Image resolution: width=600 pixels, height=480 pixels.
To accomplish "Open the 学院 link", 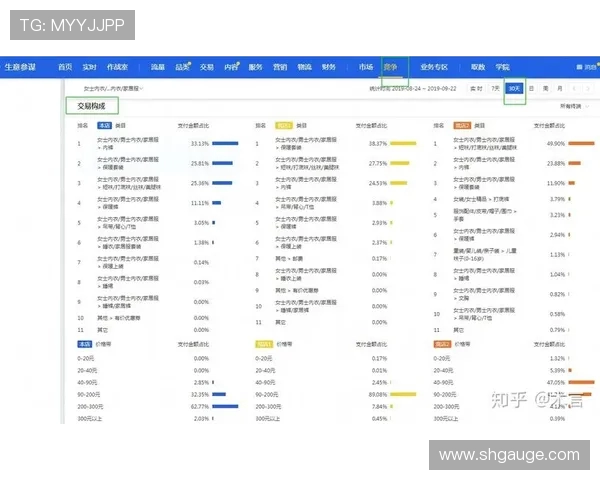I will [502, 67].
